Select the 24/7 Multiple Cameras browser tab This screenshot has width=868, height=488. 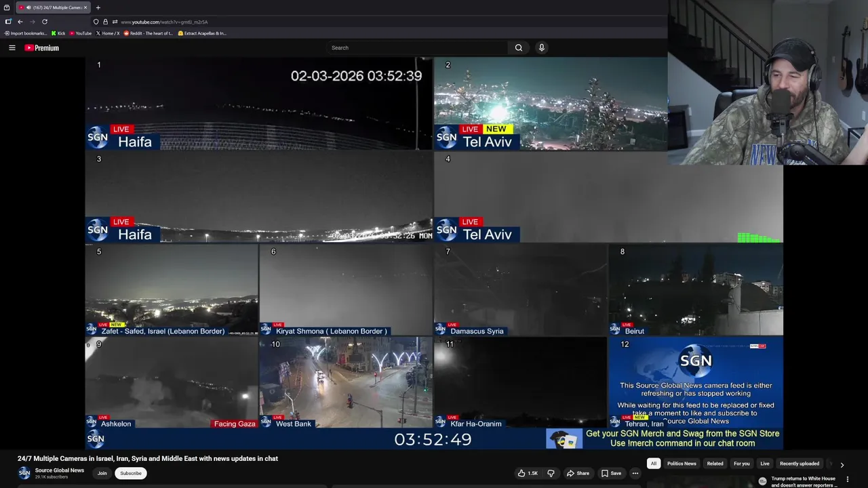point(53,7)
